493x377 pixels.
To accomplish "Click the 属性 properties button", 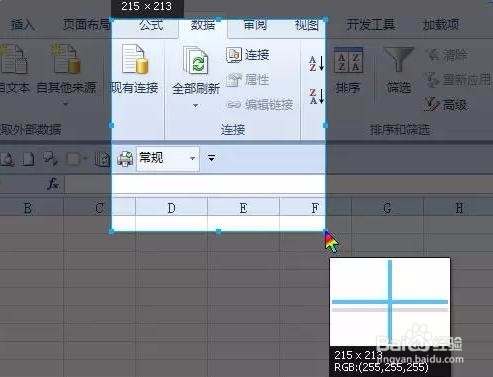I will [x=248, y=80].
